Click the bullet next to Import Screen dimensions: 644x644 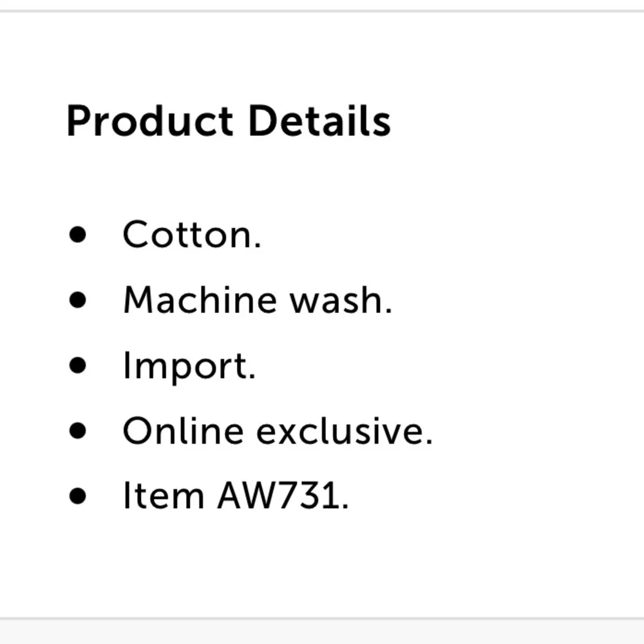pyautogui.click(x=78, y=366)
